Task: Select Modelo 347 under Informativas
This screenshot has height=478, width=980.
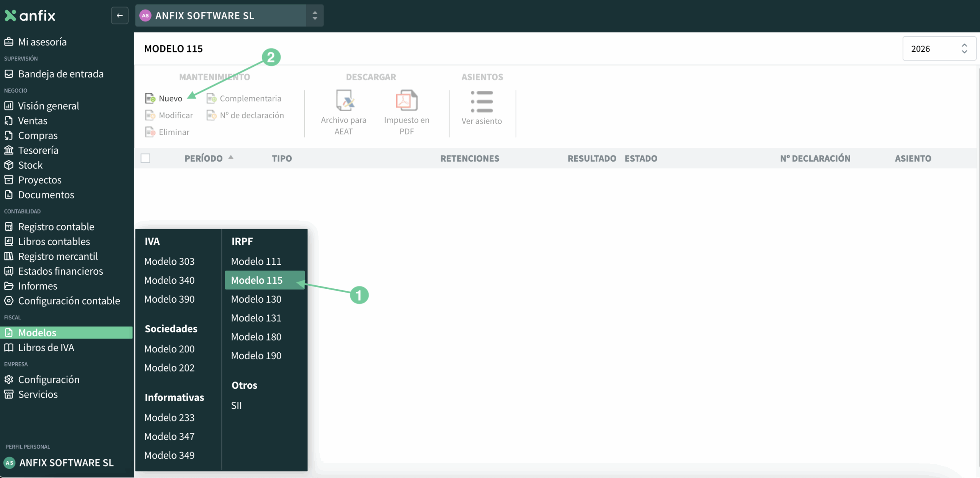Action: tap(170, 436)
